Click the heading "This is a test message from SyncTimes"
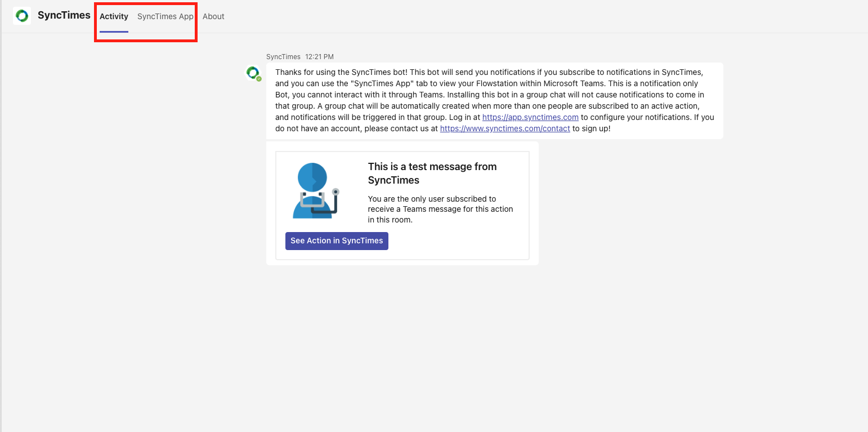Image resolution: width=868 pixels, height=432 pixels. click(432, 173)
